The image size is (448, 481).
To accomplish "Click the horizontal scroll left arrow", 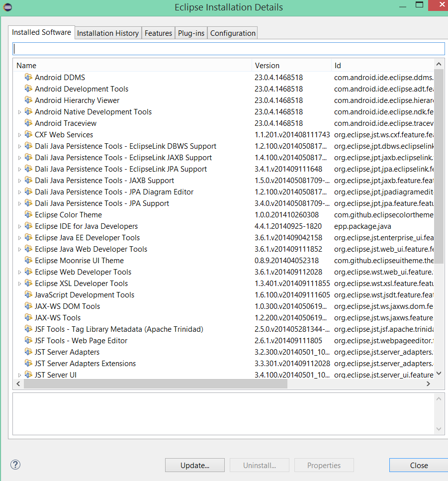I will point(18,384).
